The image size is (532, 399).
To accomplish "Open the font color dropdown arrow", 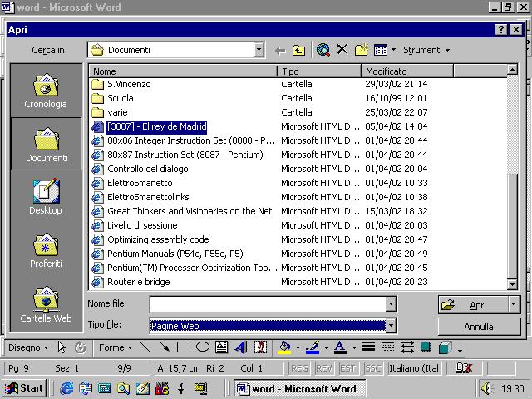I will 354,347.
